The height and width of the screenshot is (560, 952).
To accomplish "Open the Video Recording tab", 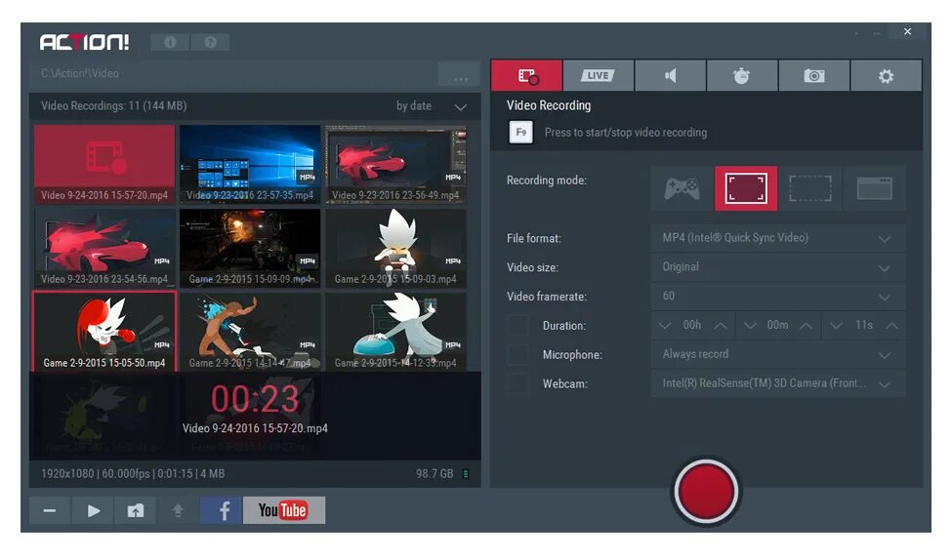I will click(526, 75).
